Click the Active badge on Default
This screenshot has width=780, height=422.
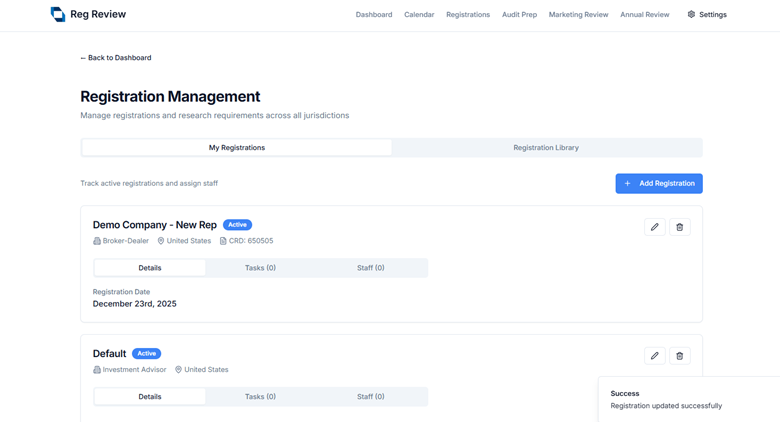(x=146, y=354)
